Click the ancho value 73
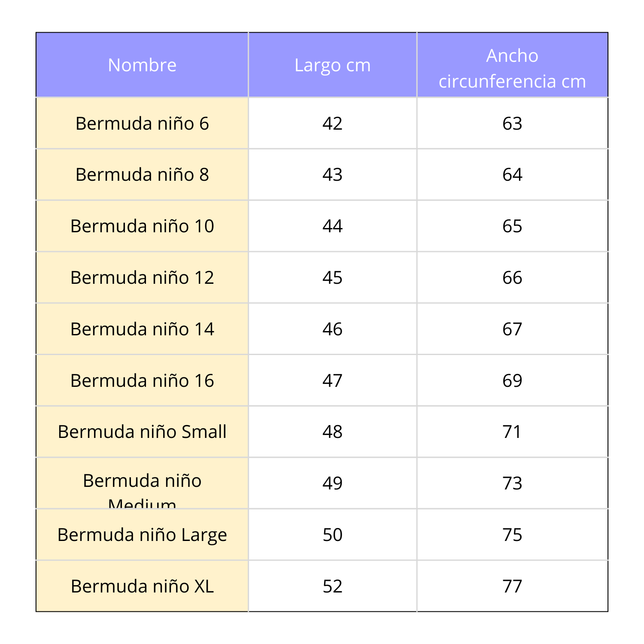644x644 pixels. tap(512, 483)
